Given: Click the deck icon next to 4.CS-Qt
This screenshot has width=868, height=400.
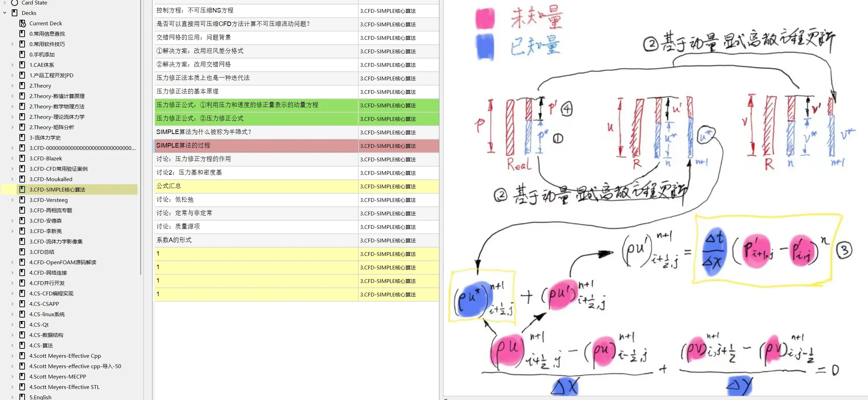Looking at the screenshot, I should [x=22, y=325].
